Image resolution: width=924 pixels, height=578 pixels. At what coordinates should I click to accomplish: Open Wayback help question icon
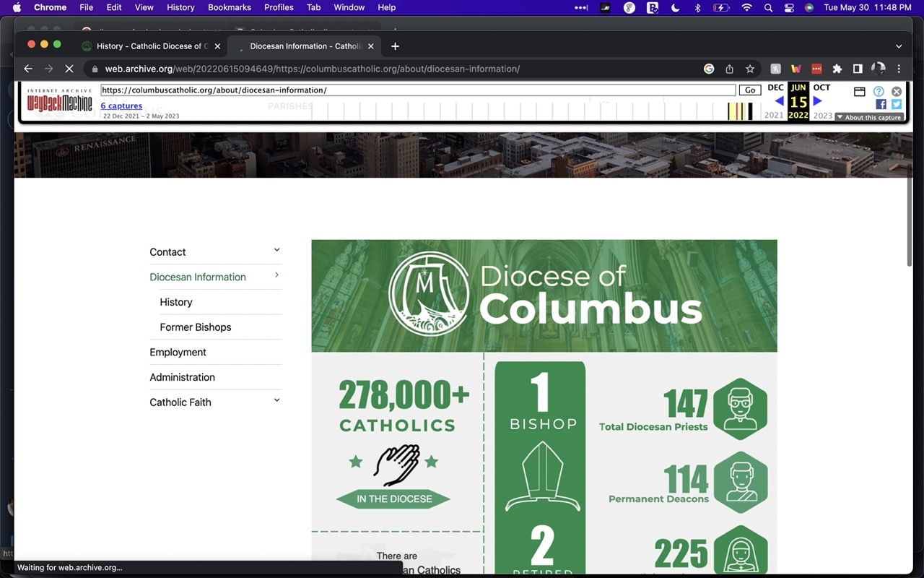coord(879,92)
